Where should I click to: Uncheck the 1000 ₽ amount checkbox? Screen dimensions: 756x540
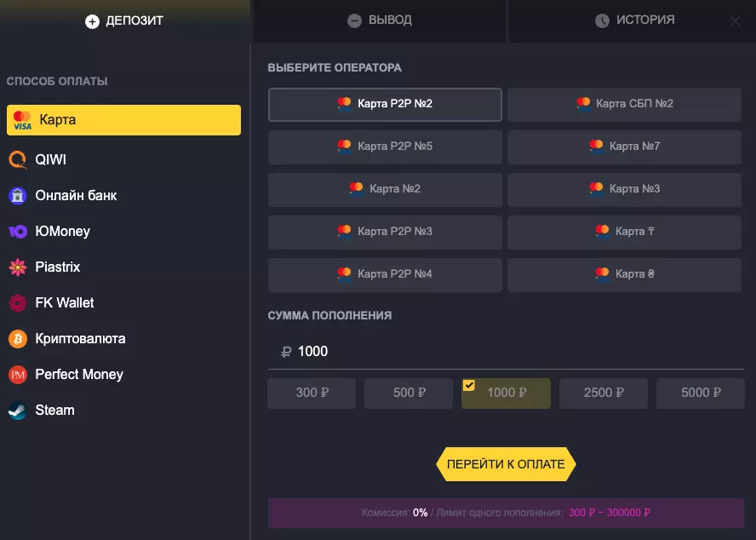click(x=469, y=384)
